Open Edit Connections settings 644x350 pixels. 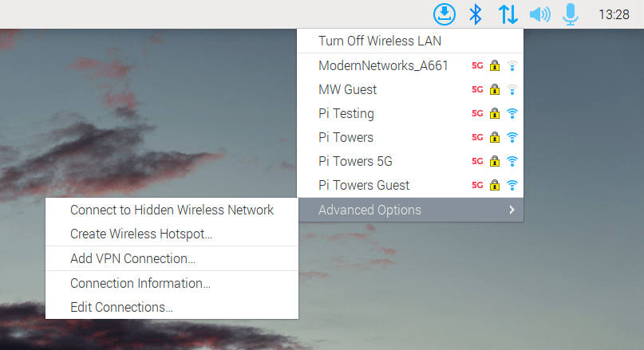[x=121, y=307]
